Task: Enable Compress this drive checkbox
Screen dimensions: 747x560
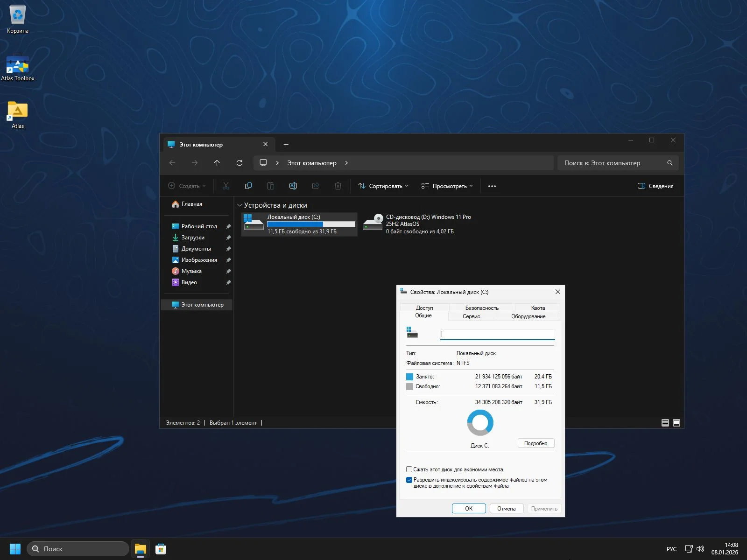Action: click(x=409, y=469)
